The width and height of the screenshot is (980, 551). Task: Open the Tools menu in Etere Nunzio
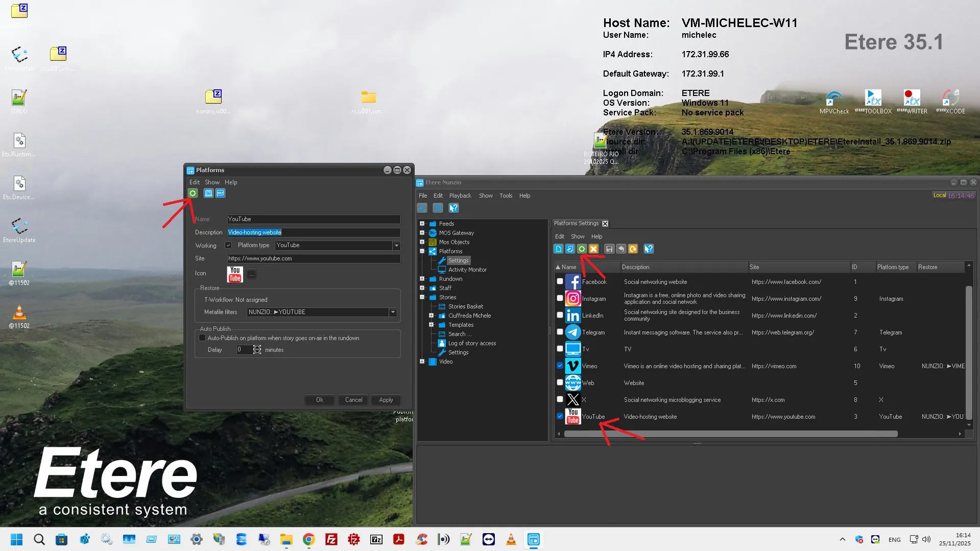point(506,196)
